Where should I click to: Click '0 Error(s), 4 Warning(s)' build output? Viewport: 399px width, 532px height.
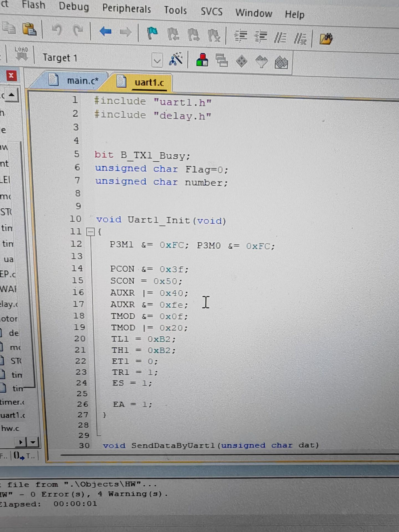[x=99, y=494]
